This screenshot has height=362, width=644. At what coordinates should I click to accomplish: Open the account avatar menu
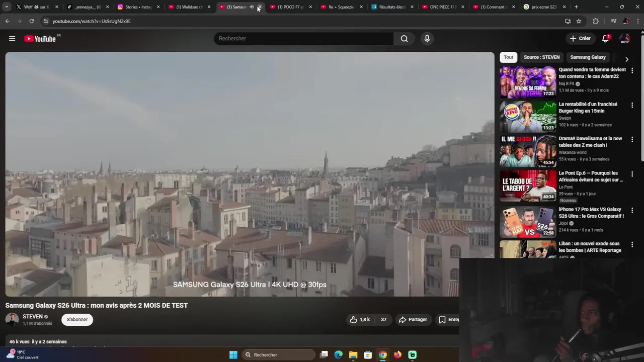click(x=624, y=39)
